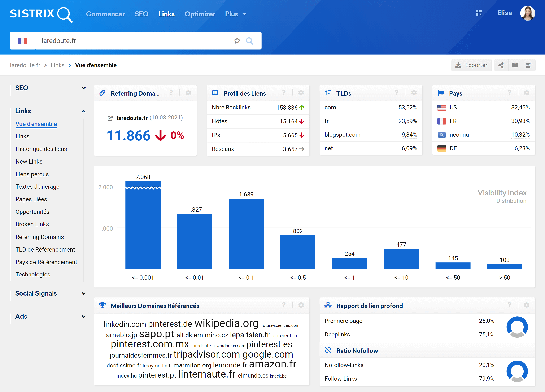Click wikipedia.org in domain cloud
Screen dimensions: 545x392
(x=226, y=323)
